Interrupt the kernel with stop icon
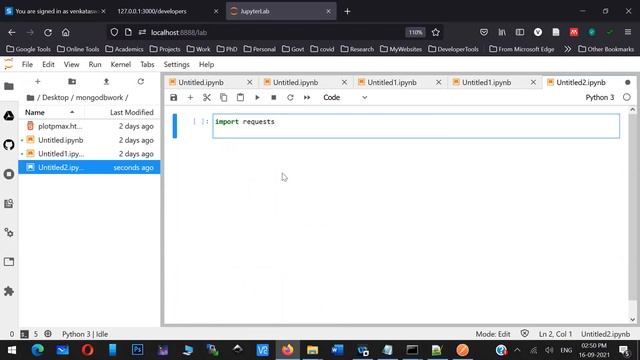 274,98
